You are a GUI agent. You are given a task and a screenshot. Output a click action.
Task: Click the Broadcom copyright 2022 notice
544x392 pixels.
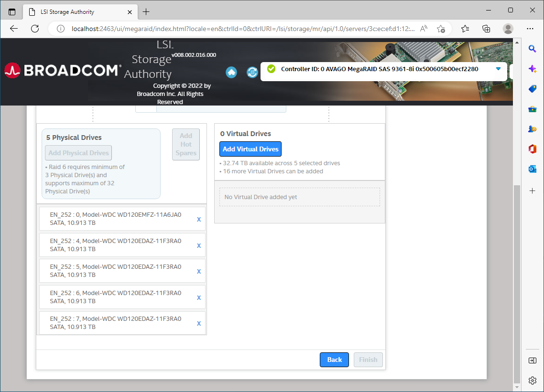(x=174, y=94)
